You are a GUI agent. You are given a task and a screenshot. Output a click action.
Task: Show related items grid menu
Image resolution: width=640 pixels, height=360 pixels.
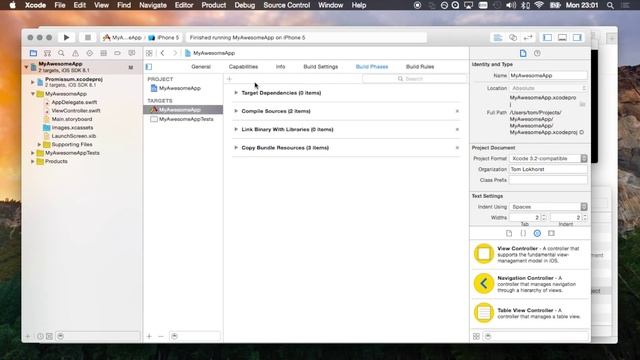coord(149,53)
